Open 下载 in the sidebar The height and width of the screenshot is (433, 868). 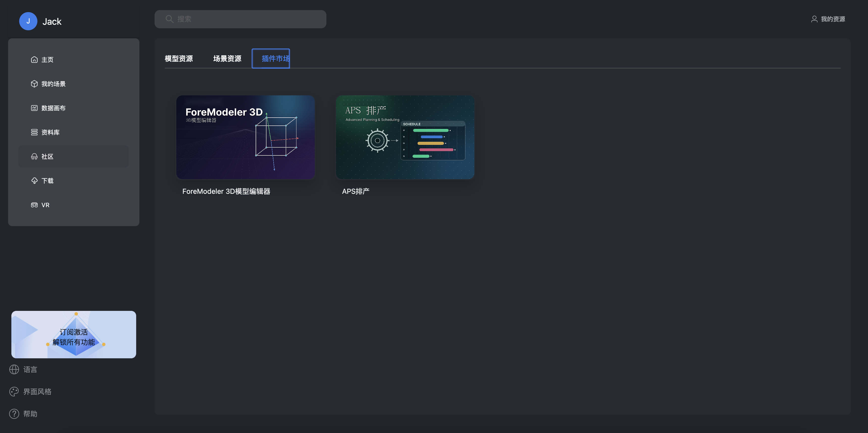pos(74,181)
